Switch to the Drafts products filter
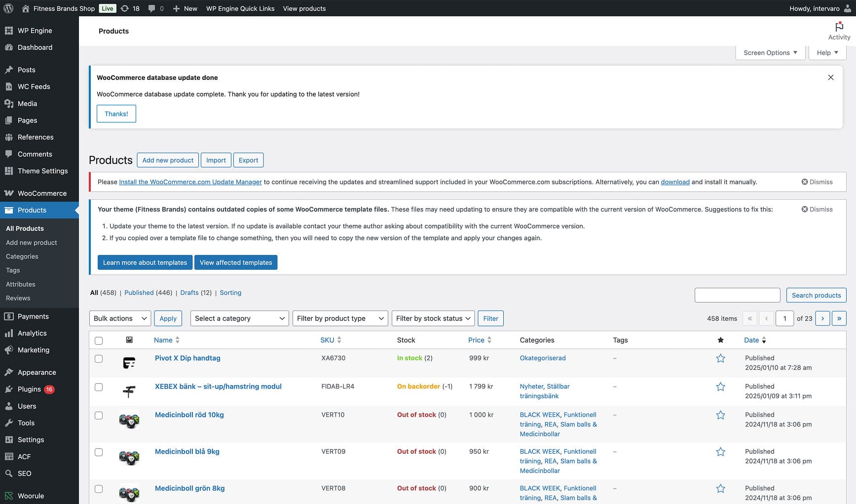856x504 pixels. 189,292
